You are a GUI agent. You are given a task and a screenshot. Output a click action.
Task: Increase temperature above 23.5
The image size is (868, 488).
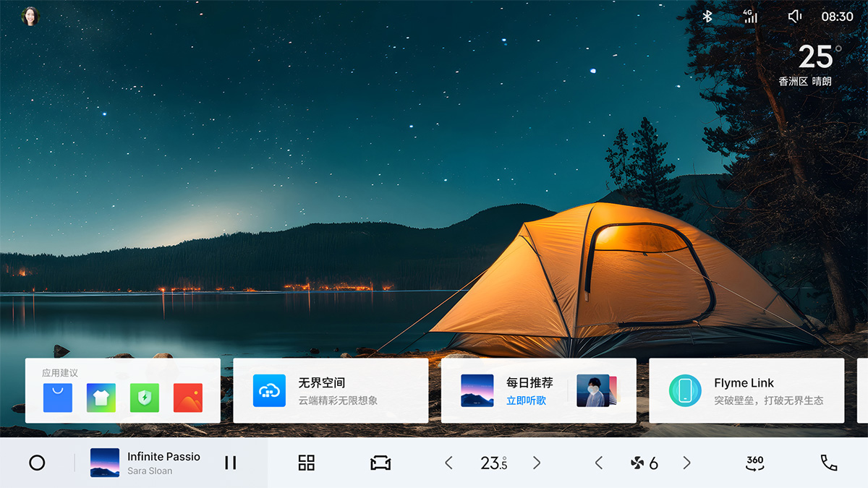coord(537,463)
